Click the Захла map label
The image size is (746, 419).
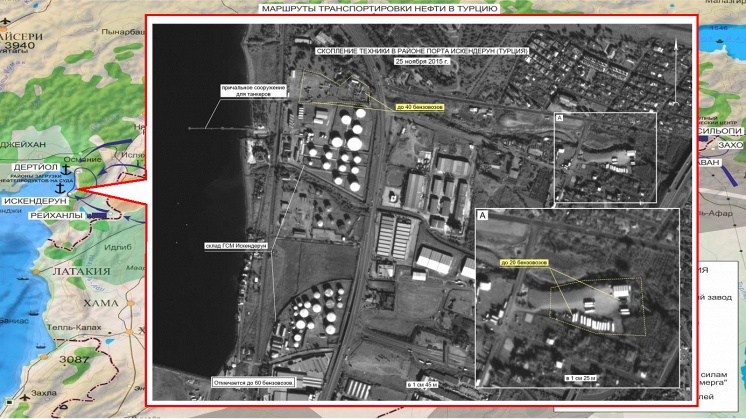[x=44, y=393]
